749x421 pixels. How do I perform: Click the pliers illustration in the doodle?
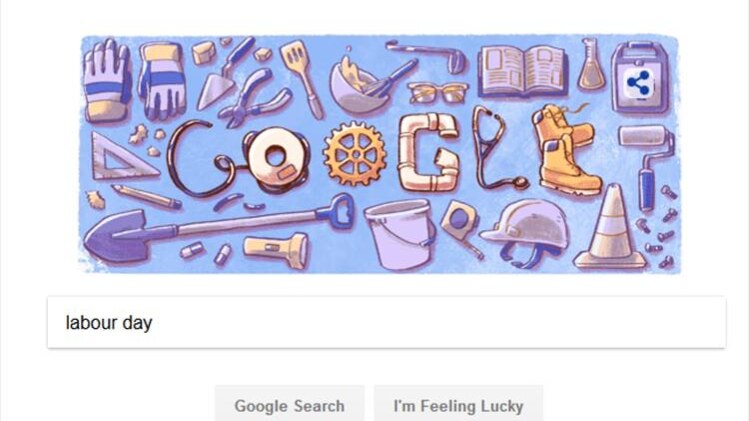click(x=253, y=99)
